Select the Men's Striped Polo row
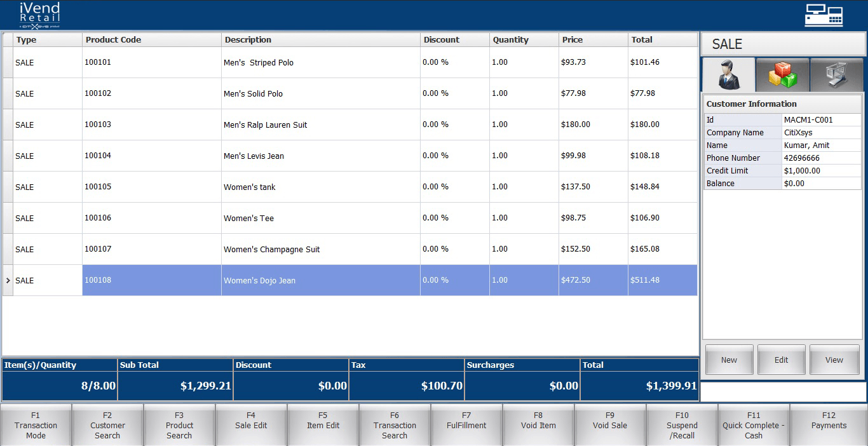This screenshot has height=446, width=868. click(259, 62)
